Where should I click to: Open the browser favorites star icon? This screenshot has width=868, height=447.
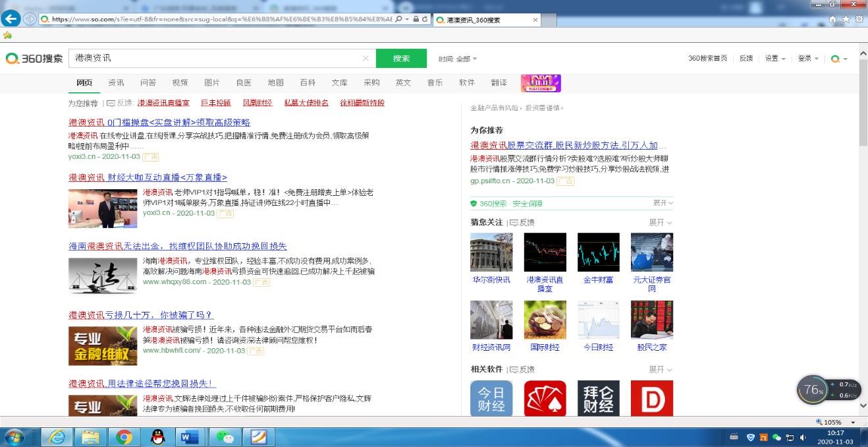846,20
